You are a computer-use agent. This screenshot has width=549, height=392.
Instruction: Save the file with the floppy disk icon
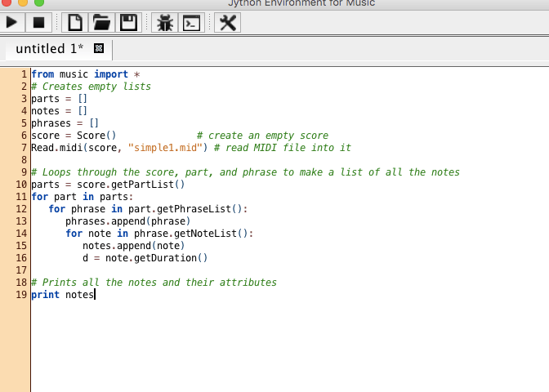128,23
